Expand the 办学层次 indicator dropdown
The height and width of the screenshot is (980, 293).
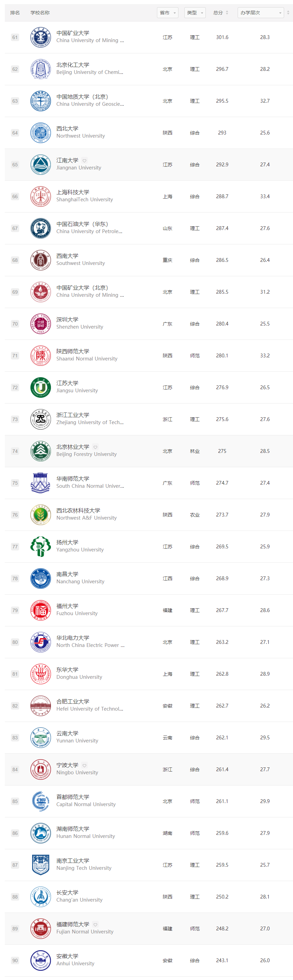pos(261,13)
